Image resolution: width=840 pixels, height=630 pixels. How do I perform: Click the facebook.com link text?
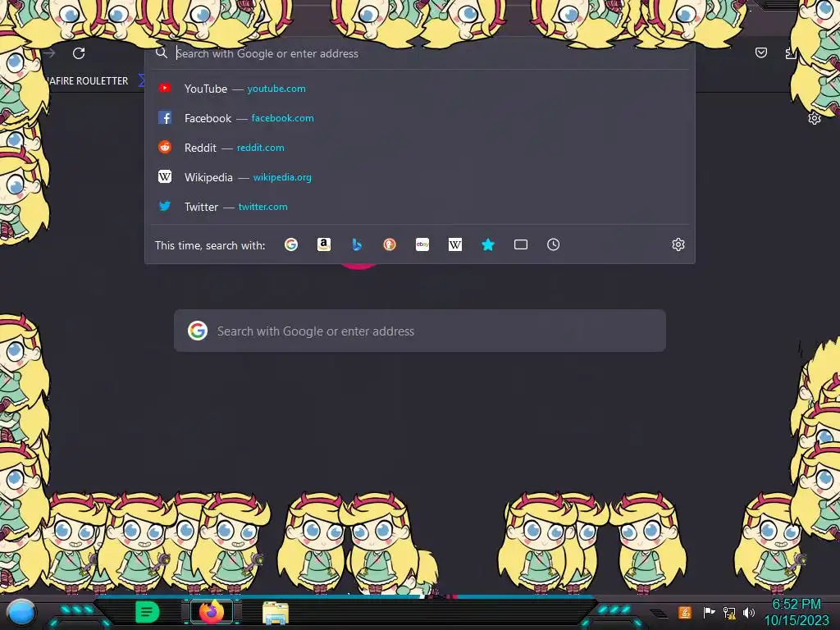[x=283, y=118]
